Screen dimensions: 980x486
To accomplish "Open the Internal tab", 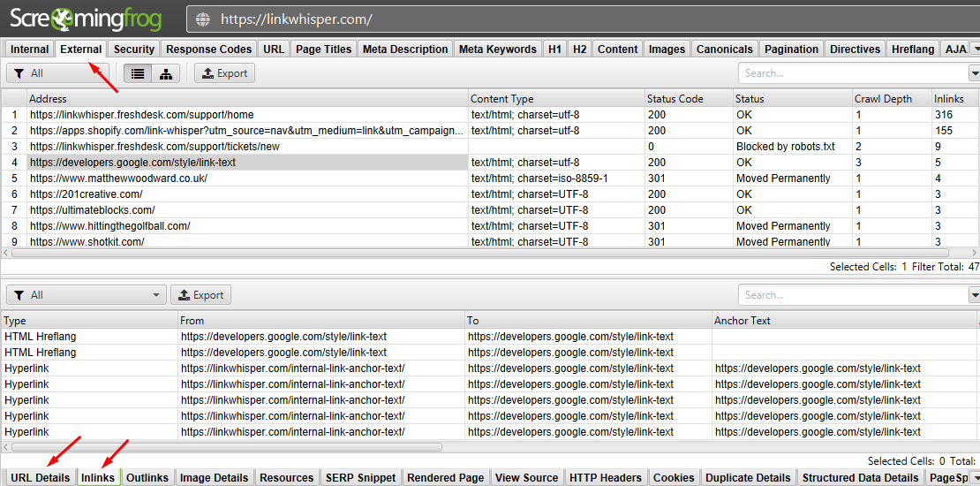I will 29,49.
